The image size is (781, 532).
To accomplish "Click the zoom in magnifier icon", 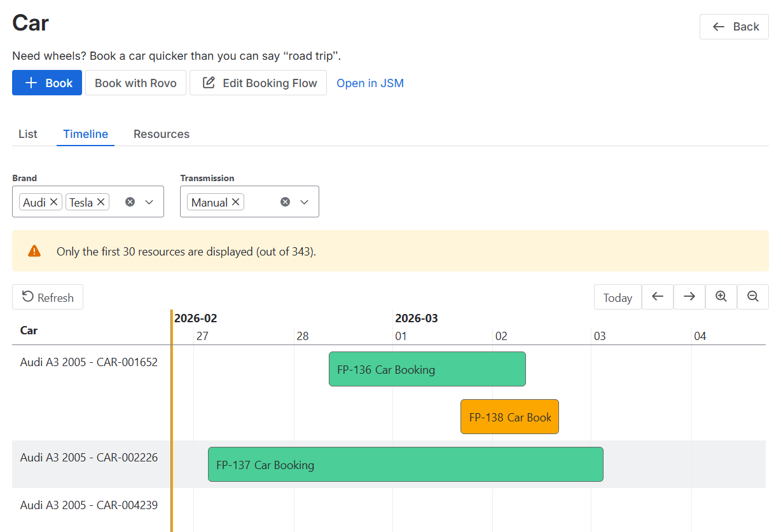I will [721, 297].
